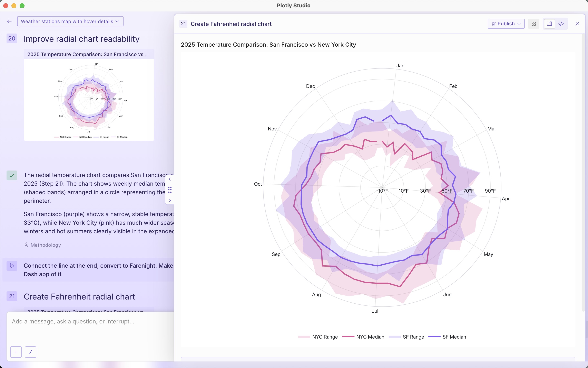This screenshot has height=368, width=588.
Task: Click the Nov axis label
Action: point(272,129)
